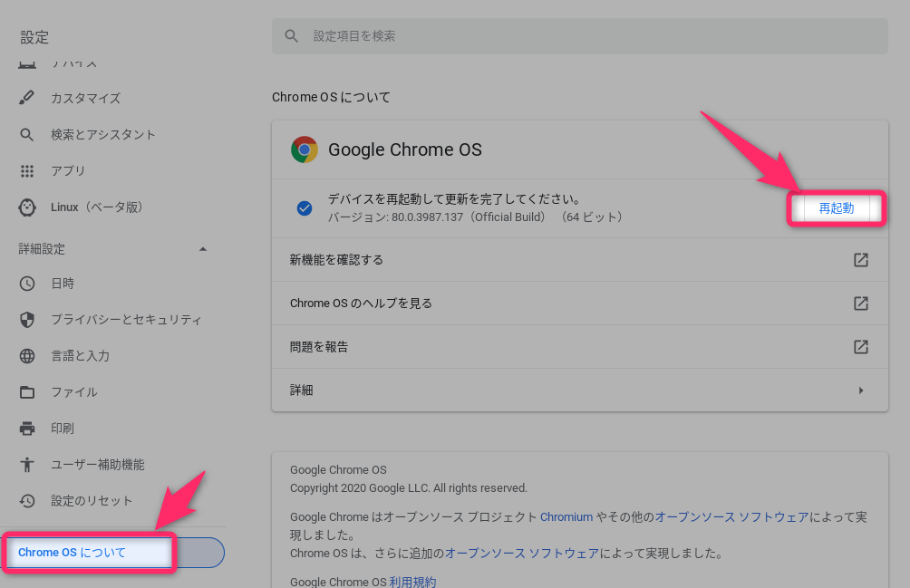Click the デバイスを再起動して更新を完了してください message
The height and width of the screenshot is (588, 910).
454,199
